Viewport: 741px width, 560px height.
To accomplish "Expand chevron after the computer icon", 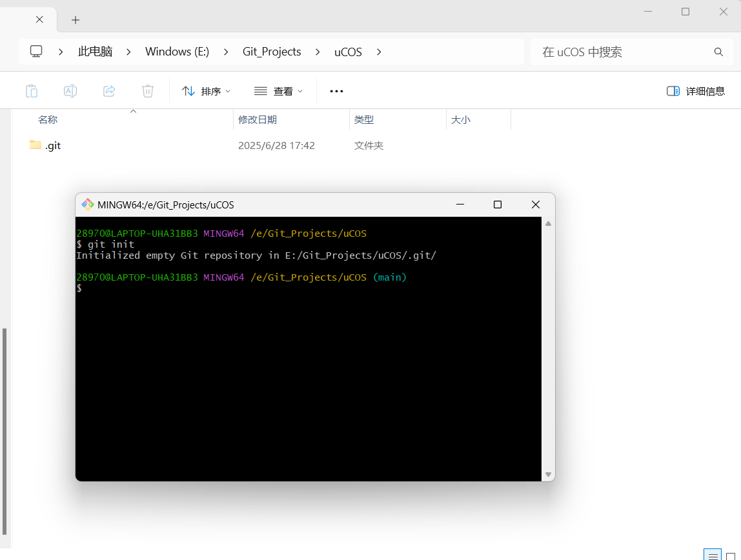I will coord(61,52).
